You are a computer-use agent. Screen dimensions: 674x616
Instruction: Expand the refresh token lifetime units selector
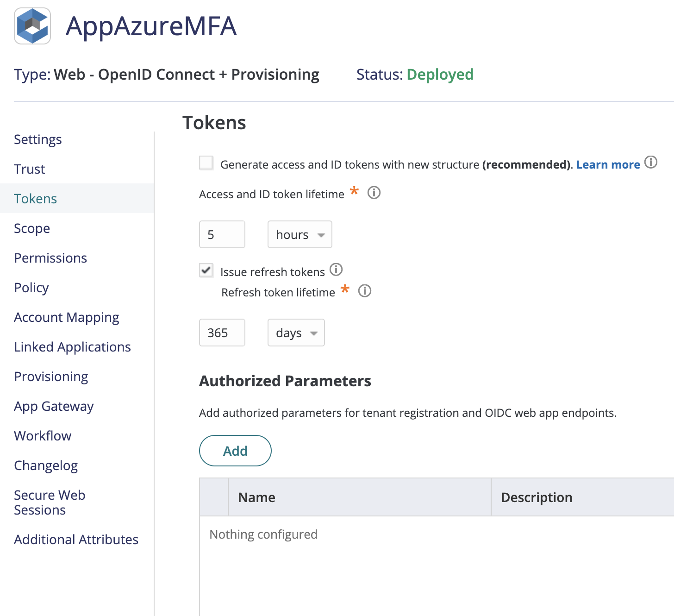296,333
